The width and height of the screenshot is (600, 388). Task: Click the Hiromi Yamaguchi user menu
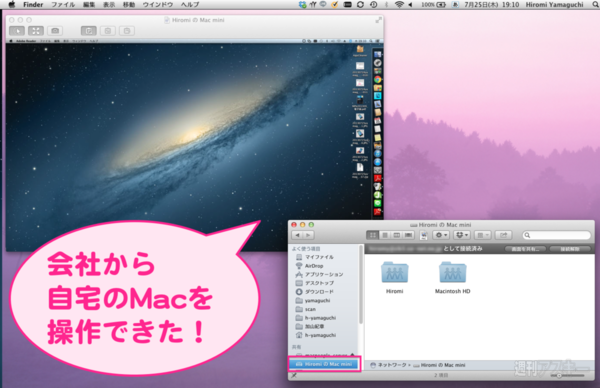tap(554, 5)
